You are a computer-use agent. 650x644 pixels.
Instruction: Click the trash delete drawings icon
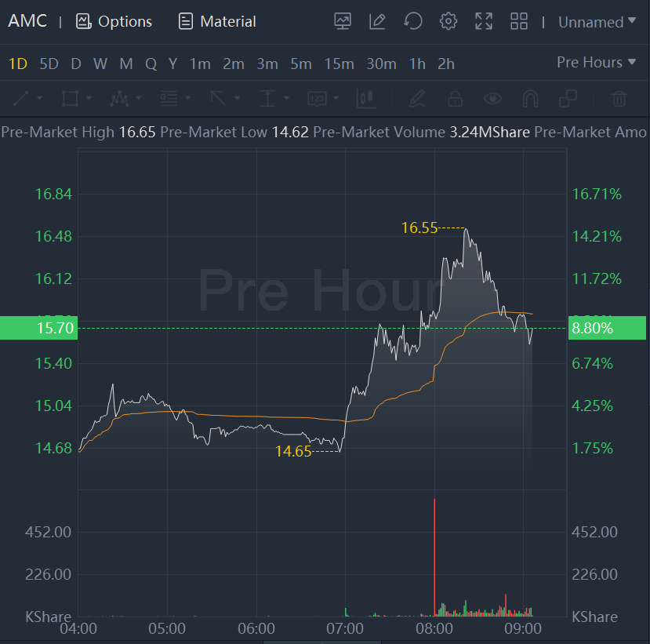[x=619, y=99]
